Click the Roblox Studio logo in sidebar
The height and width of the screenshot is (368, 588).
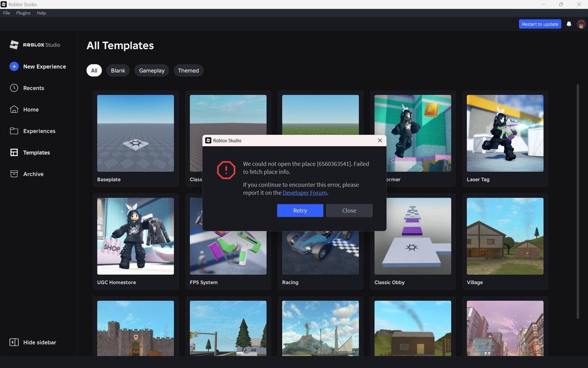35,45
